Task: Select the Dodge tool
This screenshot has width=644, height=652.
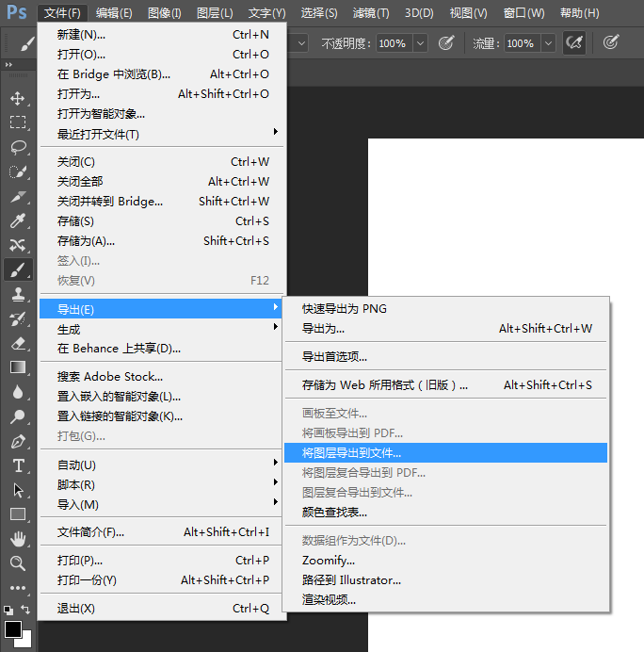Action: pyautogui.click(x=18, y=416)
